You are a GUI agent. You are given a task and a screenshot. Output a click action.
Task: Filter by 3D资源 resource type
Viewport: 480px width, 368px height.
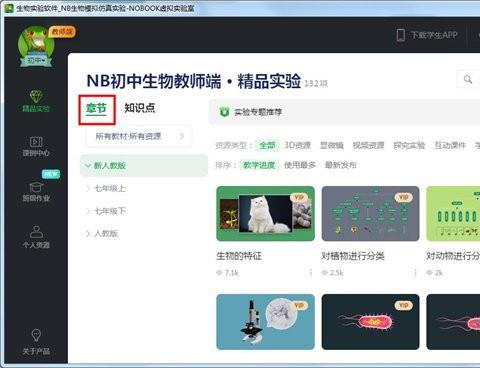point(297,145)
